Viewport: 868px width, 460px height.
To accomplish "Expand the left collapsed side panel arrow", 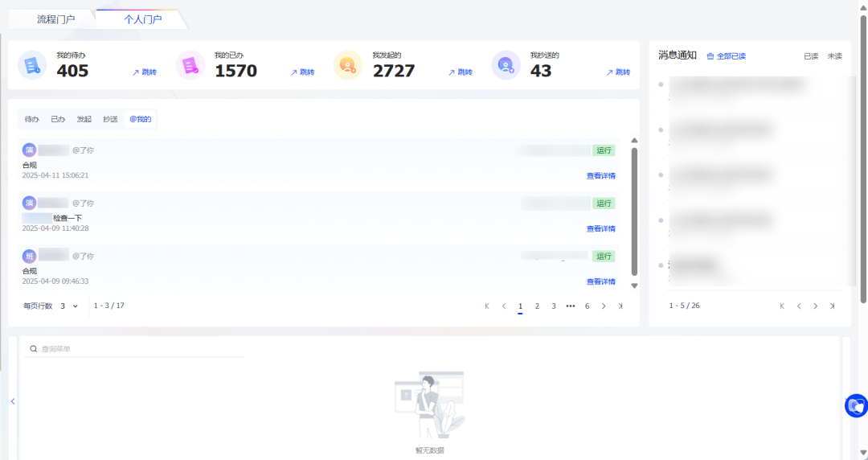I will click(13, 401).
